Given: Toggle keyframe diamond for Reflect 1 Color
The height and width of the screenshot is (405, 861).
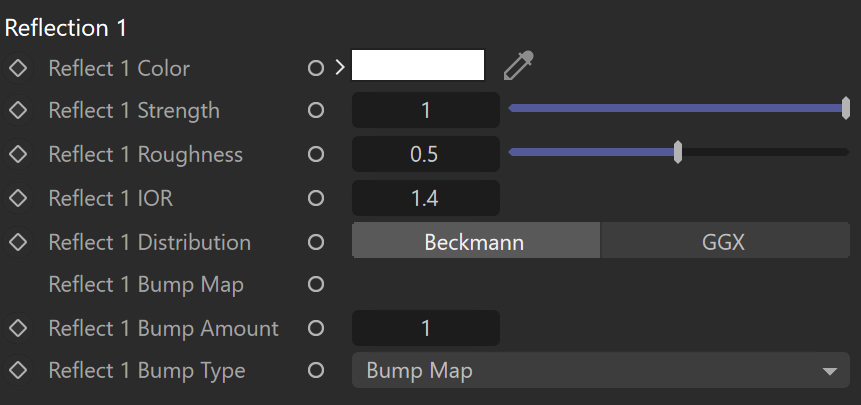Looking at the screenshot, I should [x=18, y=69].
